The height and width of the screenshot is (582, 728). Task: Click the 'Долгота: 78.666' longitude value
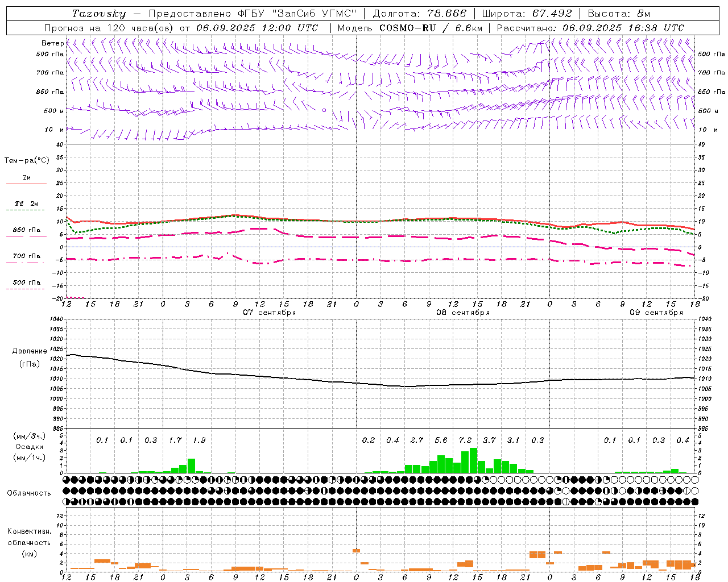(x=420, y=13)
